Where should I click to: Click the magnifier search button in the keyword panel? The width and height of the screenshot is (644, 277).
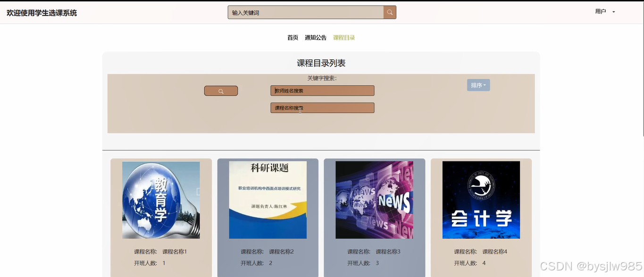click(x=221, y=91)
